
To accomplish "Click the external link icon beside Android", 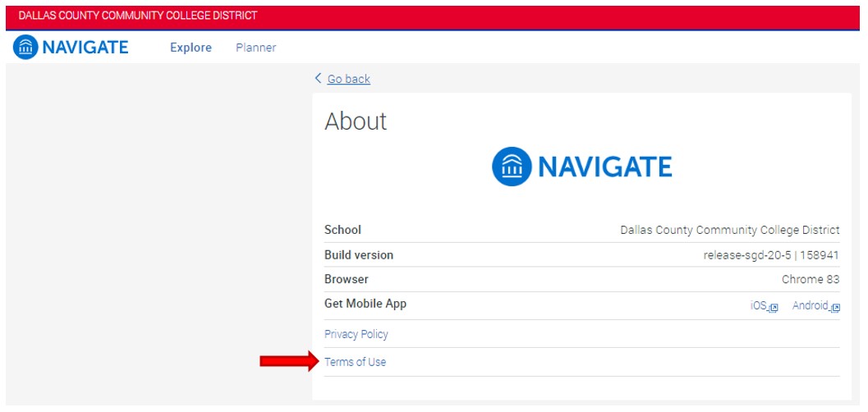I will click(835, 307).
